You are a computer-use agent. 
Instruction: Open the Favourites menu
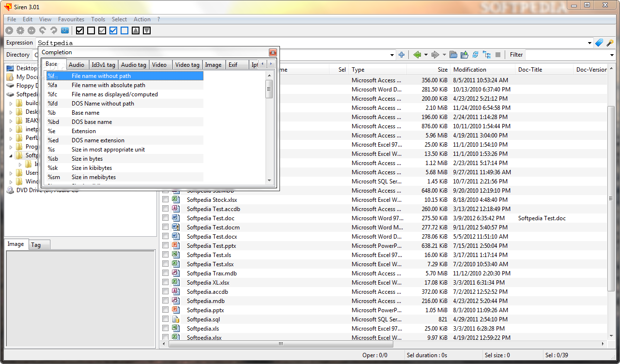click(x=71, y=19)
